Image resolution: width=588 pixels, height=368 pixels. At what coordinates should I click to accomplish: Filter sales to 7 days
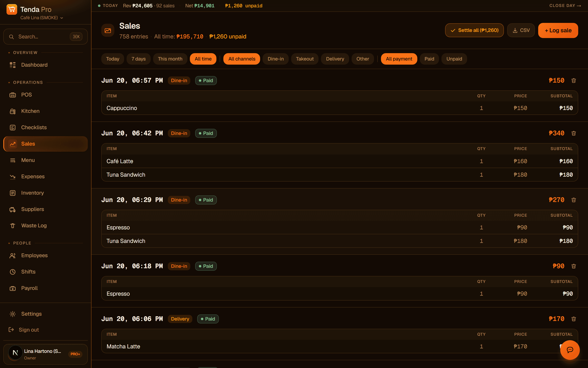pos(138,59)
